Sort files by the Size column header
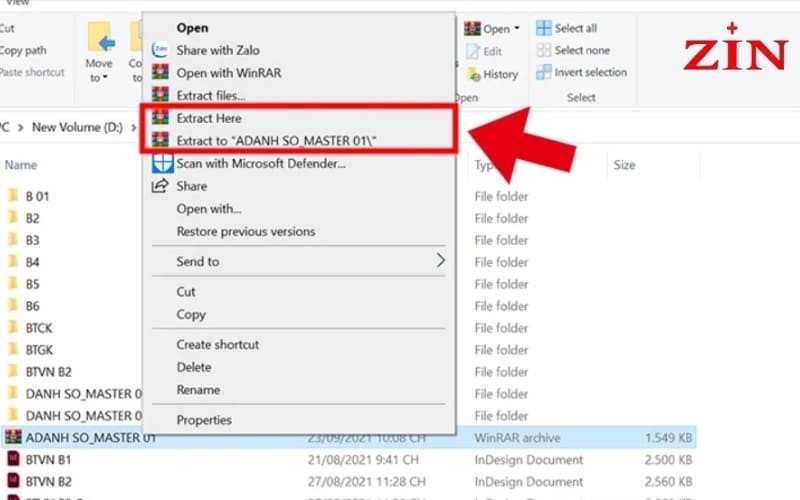The image size is (800, 500). coord(624,165)
